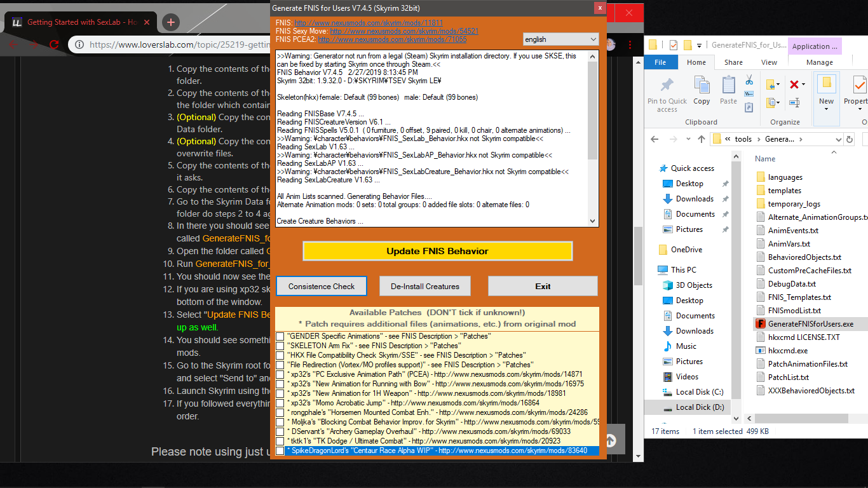Switch to the View ribbon tab

click(x=769, y=62)
